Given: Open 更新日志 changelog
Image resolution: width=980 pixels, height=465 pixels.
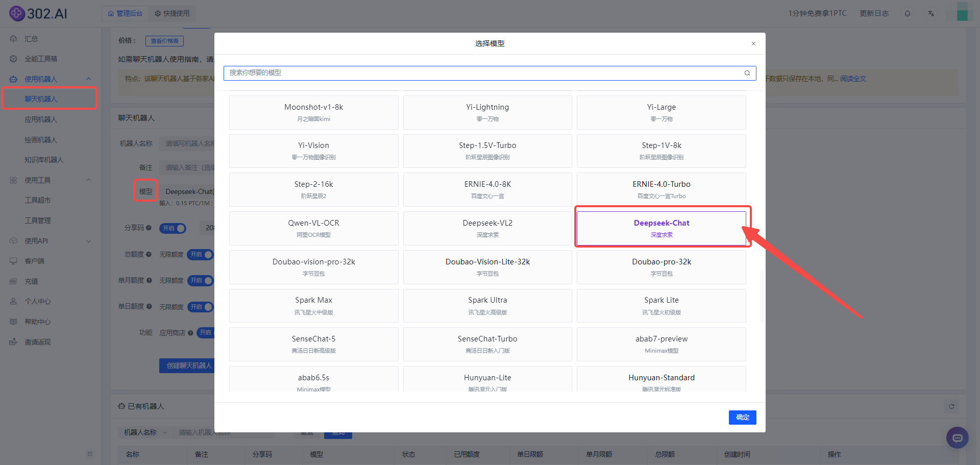Looking at the screenshot, I should pos(874,13).
